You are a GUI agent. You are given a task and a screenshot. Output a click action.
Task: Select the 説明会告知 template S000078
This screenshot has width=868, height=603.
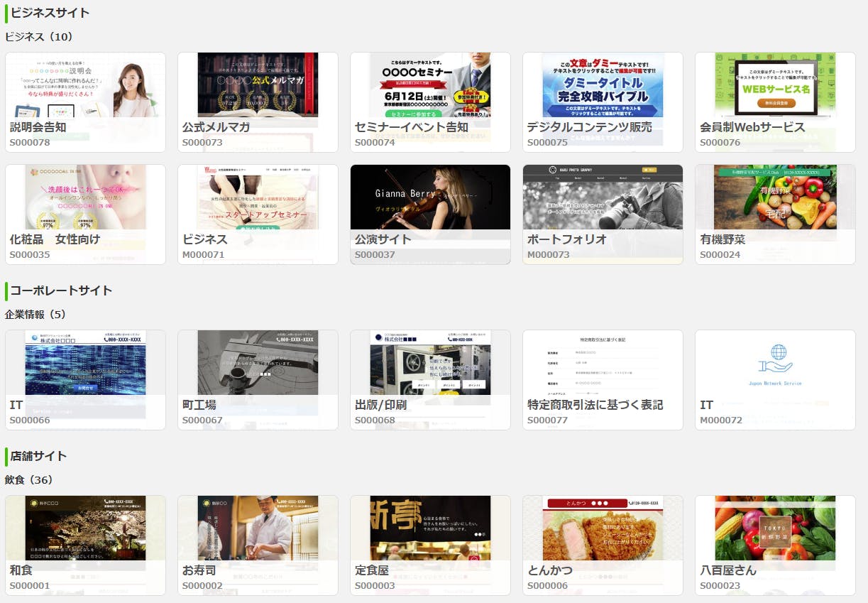point(85,102)
